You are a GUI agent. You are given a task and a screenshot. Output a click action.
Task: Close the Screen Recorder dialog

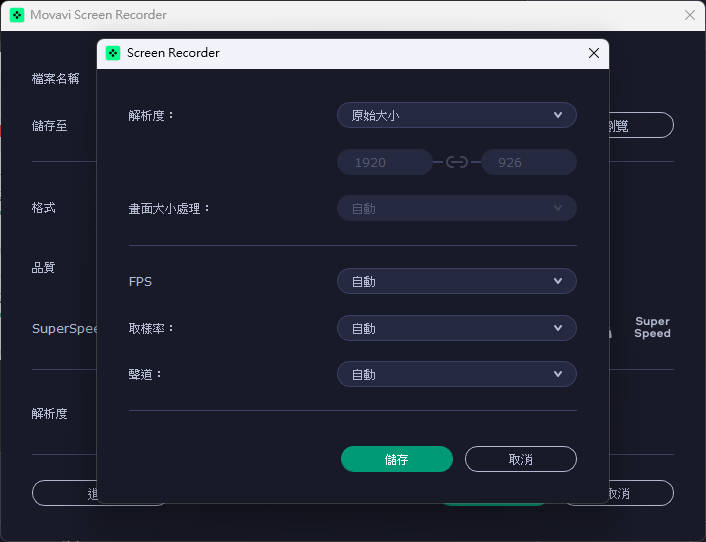pyautogui.click(x=594, y=53)
